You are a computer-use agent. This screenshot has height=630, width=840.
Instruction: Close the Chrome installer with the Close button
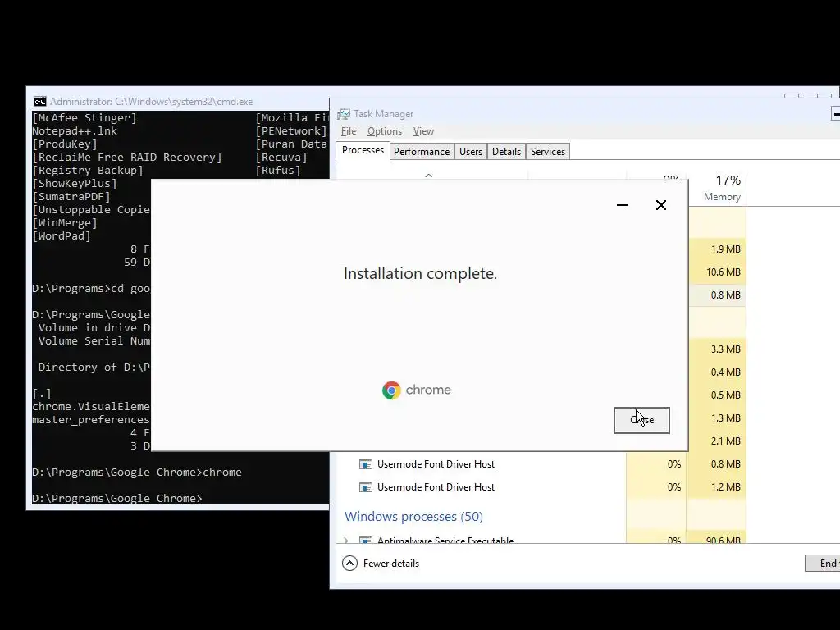[x=641, y=420]
